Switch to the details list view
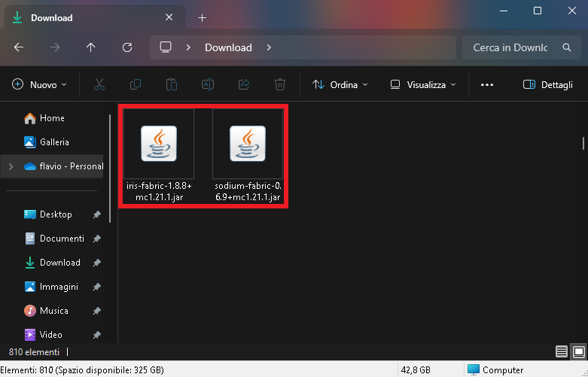 pos(562,351)
